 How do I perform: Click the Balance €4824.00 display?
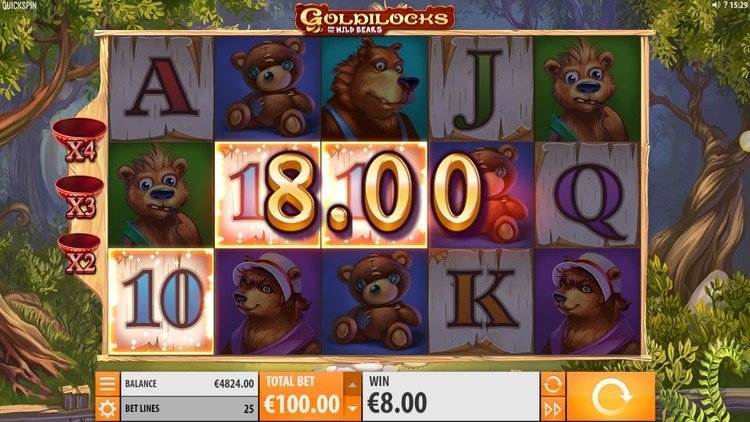click(x=189, y=384)
